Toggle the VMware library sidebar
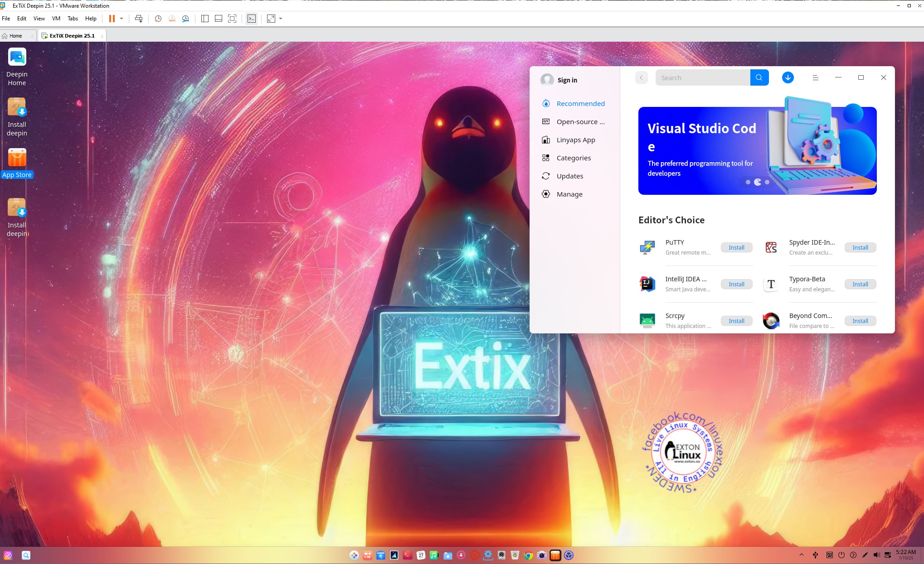The height and width of the screenshot is (564, 924). pos(204,19)
